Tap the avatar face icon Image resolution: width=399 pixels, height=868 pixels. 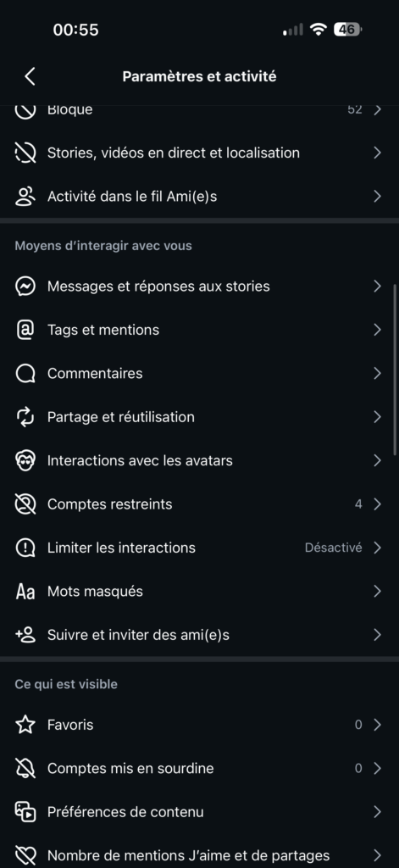click(25, 460)
